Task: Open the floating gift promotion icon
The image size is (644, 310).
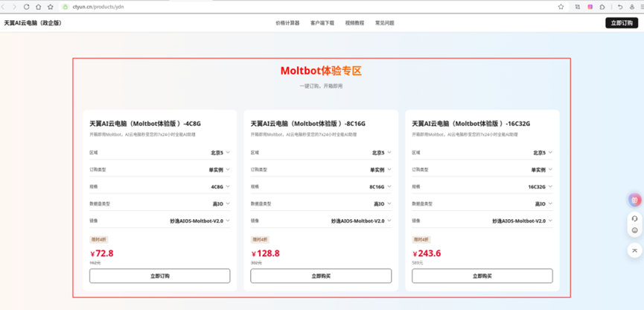Action: point(635,200)
